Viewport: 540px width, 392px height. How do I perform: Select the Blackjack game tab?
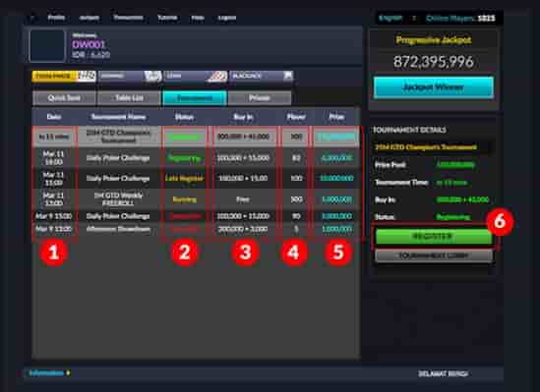point(261,76)
